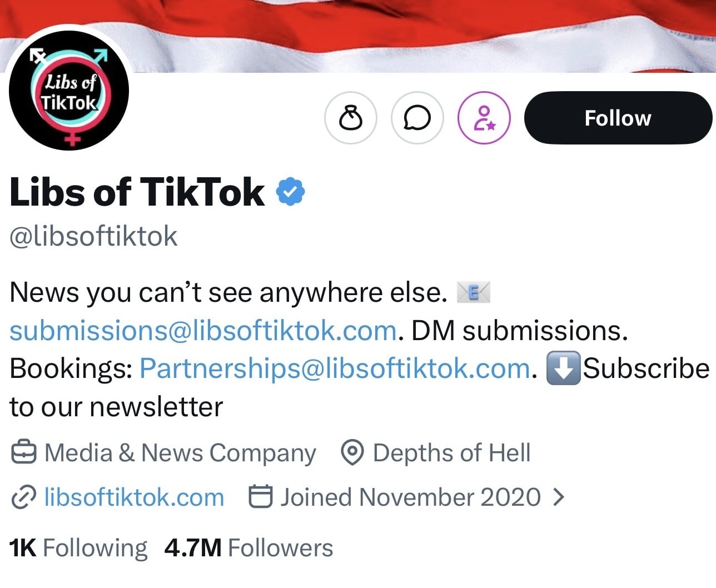Follow the Libs of TikTok account
Viewport: 716px width, 588px height.
click(618, 118)
